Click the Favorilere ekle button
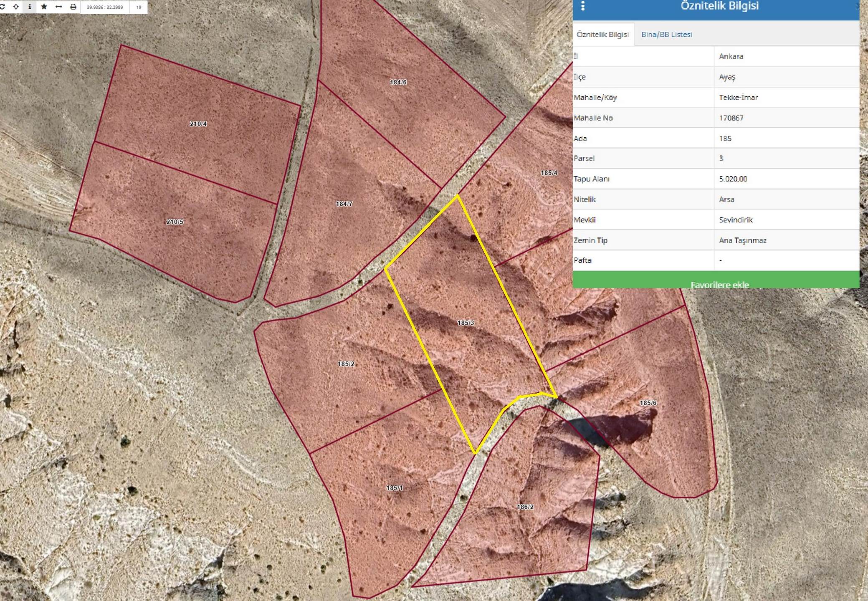This screenshot has width=868, height=601. [716, 280]
